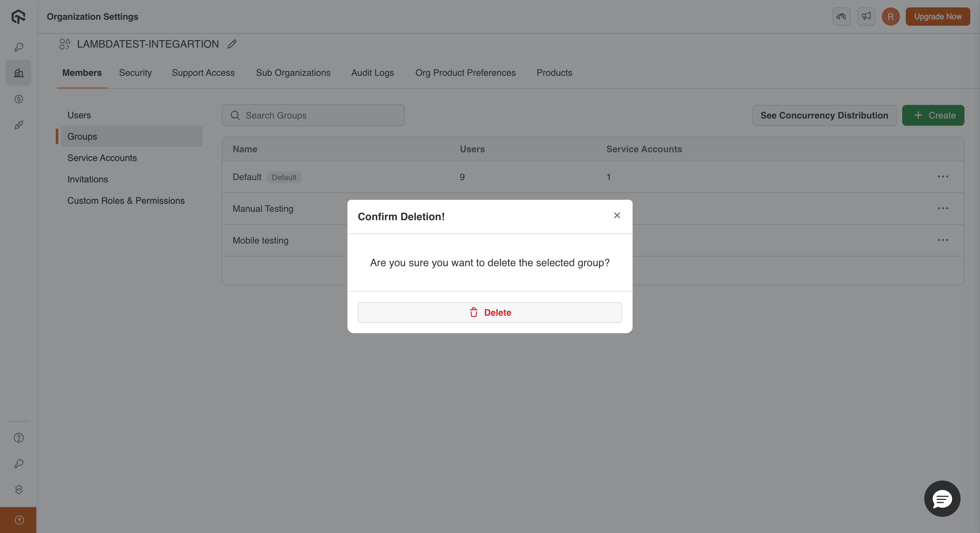Open the integrations plug icon
Screen dimensions: 980x533
click(18, 125)
